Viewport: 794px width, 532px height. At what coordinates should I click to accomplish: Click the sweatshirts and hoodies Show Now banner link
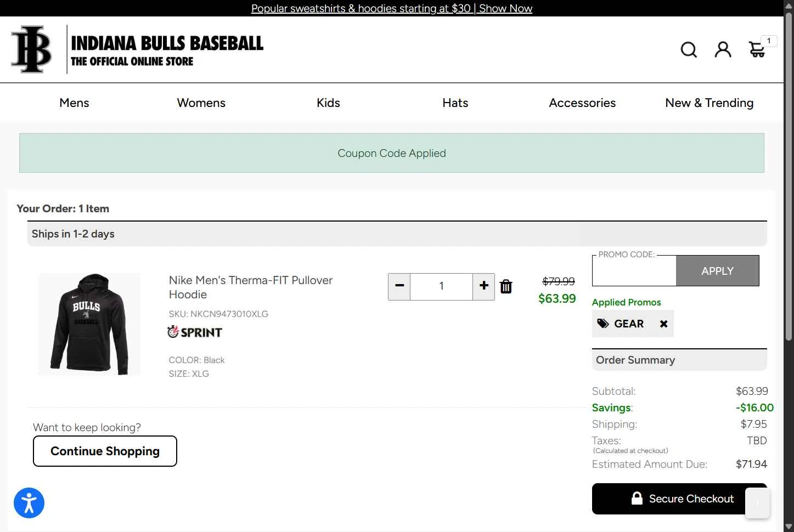(x=392, y=8)
